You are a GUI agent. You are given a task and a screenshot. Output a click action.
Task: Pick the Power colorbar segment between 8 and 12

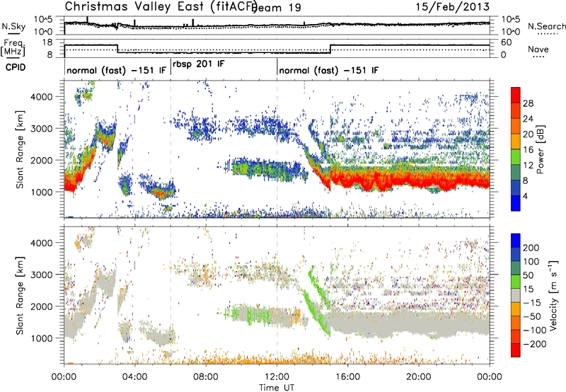[x=516, y=173]
